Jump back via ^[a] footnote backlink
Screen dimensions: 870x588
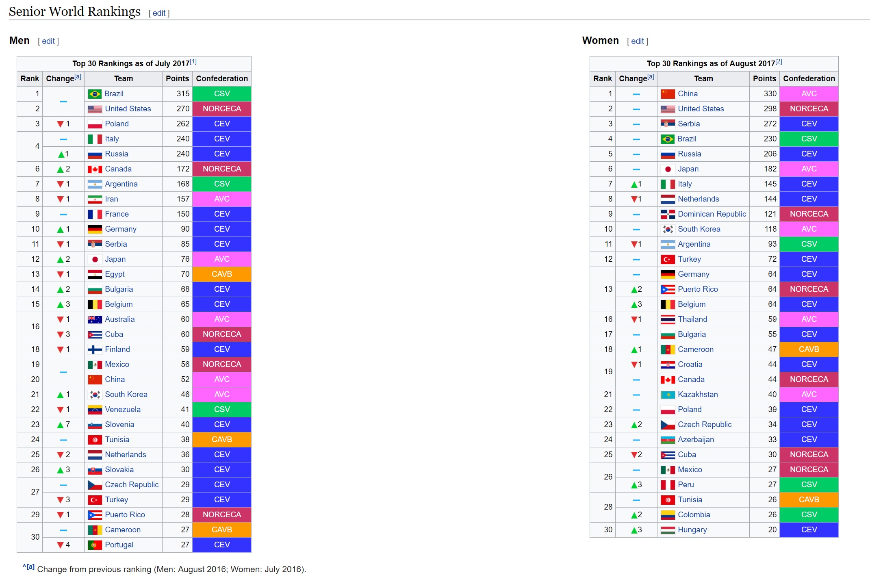pos(28,567)
